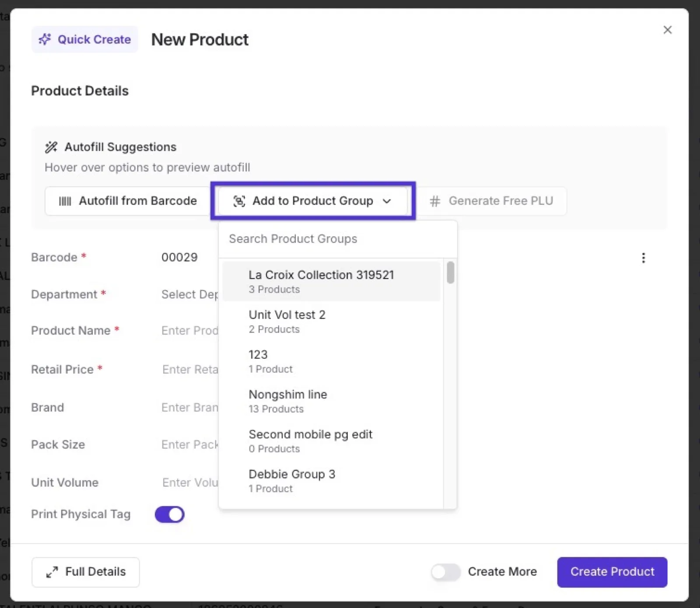Click the 2 Products count text
Screen dimensions: 700x608
pos(274,329)
